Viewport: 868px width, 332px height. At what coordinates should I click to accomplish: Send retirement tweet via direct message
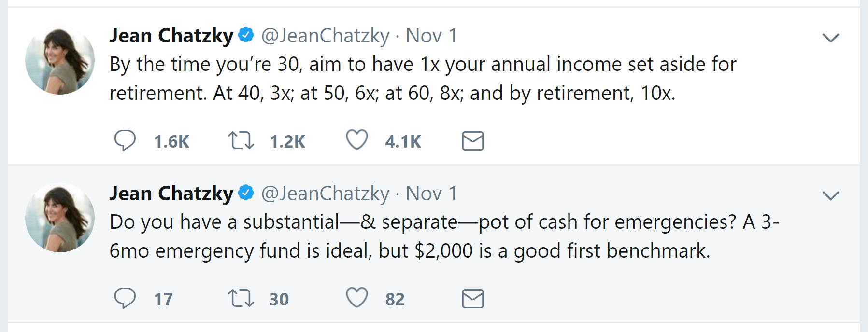[472, 140]
